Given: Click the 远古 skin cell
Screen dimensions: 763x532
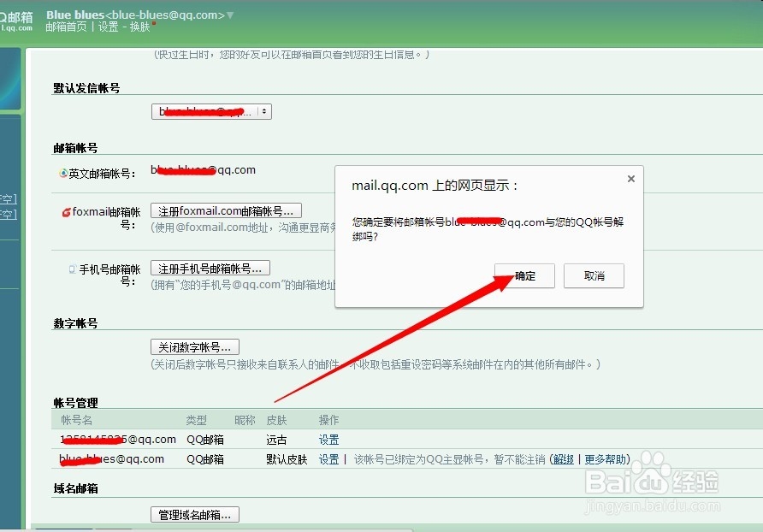Looking at the screenshot, I should pos(276,440).
